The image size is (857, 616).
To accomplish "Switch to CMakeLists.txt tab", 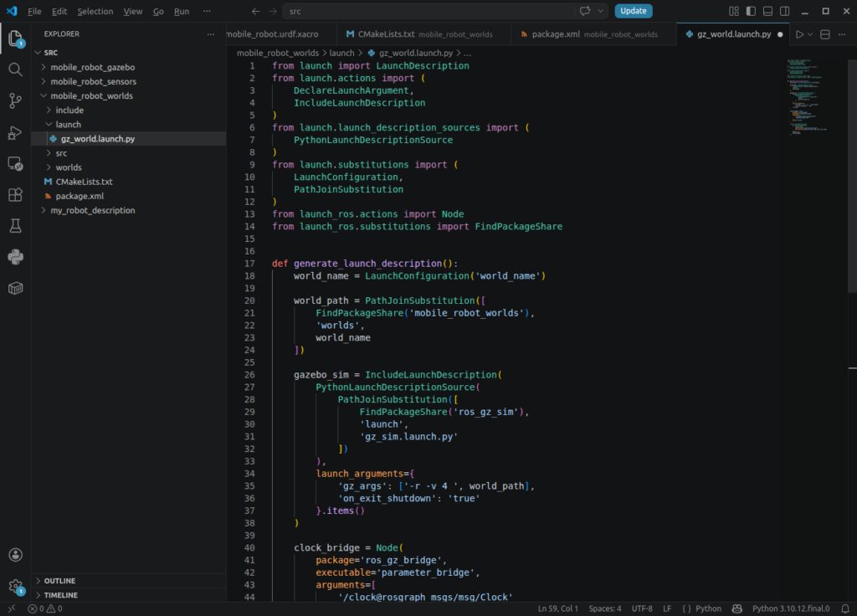I will pos(424,33).
